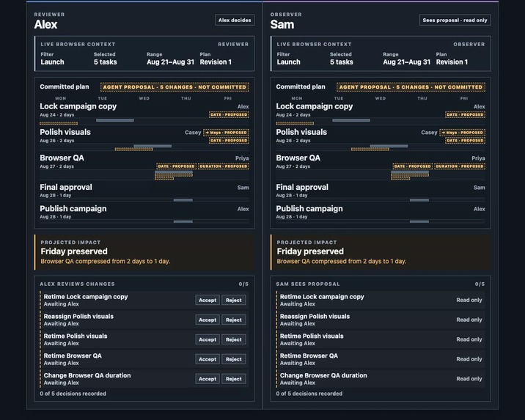Click 'Browser QA compressed' impact text in Alex's panel

tap(105, 262)
